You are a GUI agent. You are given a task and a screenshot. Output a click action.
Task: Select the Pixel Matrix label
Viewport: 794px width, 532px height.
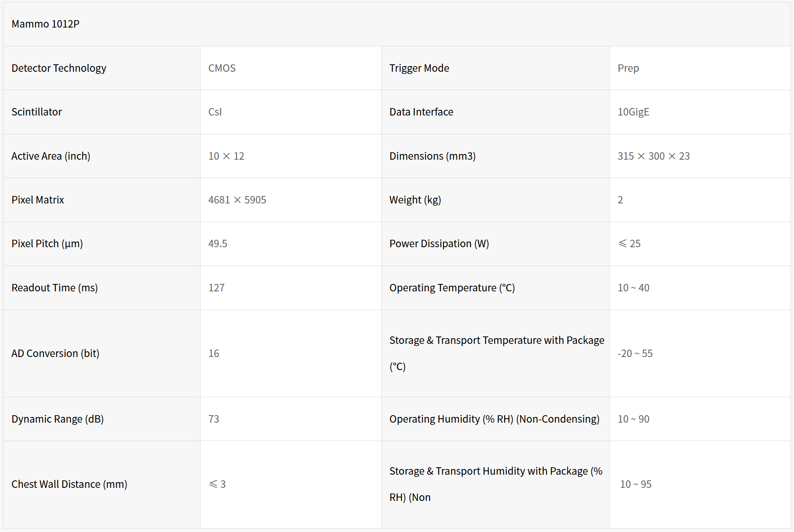coord(38,200)
